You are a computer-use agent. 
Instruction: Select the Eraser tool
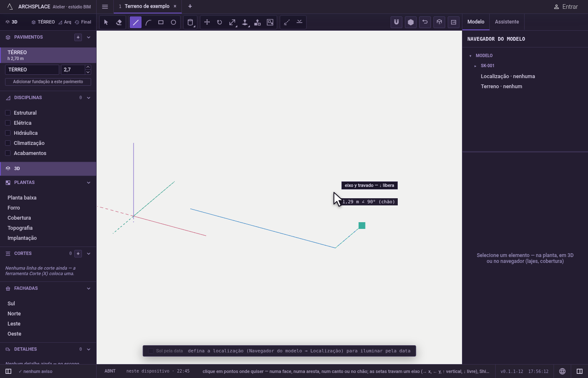pos(119,22)
